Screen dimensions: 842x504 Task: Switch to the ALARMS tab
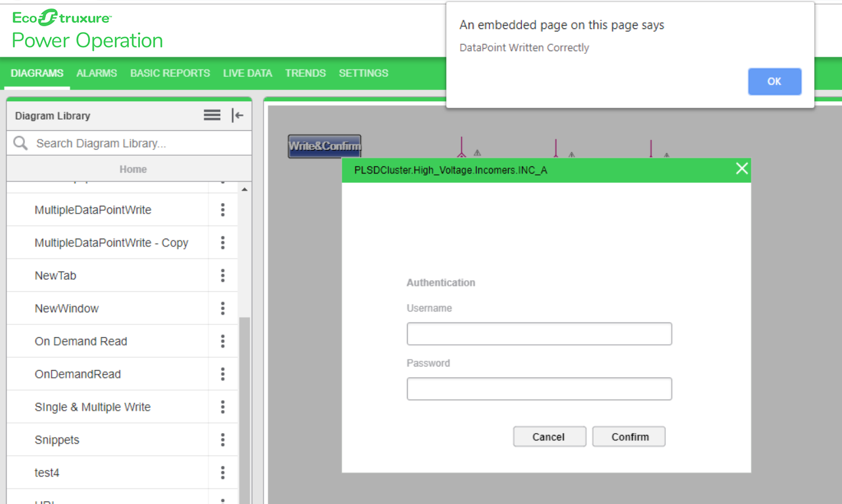97,73
